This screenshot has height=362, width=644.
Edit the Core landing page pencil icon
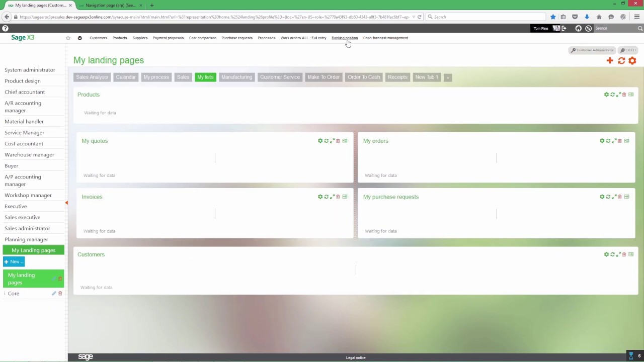click(x=54, y=294)
